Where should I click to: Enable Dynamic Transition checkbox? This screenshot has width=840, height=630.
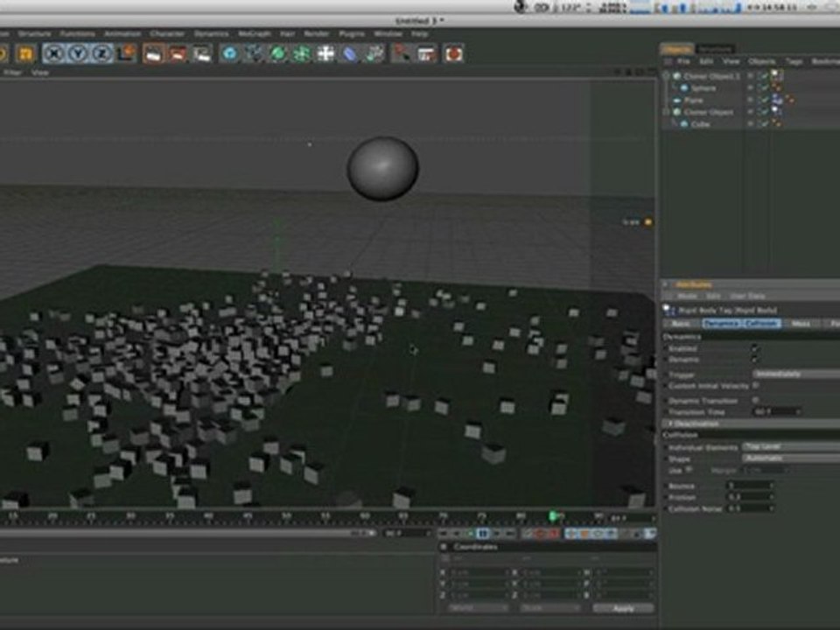pyautogui.click(x=755, y=400)
